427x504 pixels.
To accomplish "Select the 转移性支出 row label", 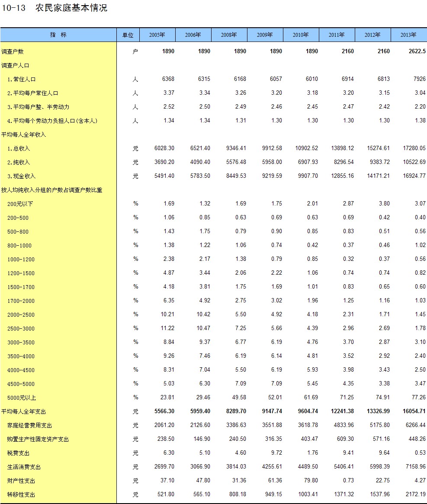I will tap(21, 494).
